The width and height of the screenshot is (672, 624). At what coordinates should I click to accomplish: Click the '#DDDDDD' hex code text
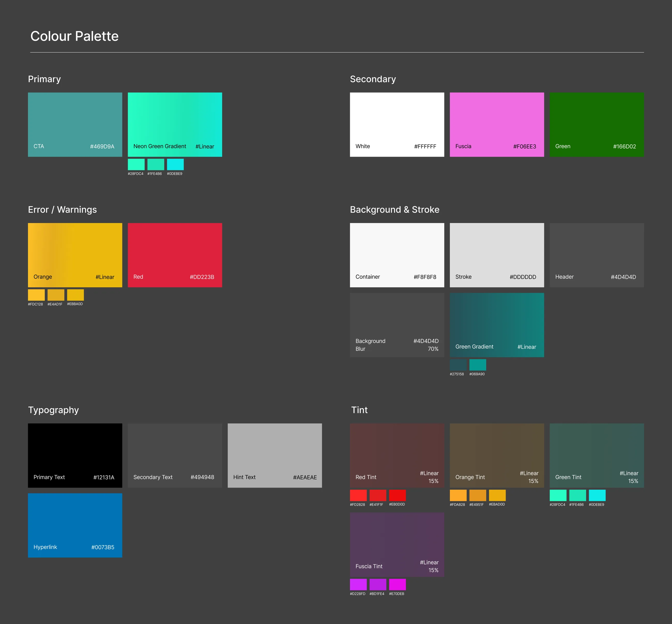click(x=523, y=277)
